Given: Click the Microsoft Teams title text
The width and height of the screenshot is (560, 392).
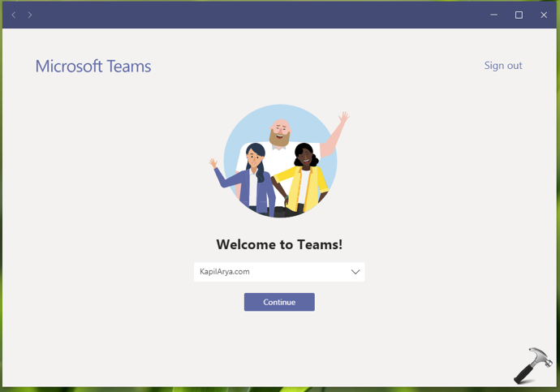Looking at the screenshot, I should [93, 66].
